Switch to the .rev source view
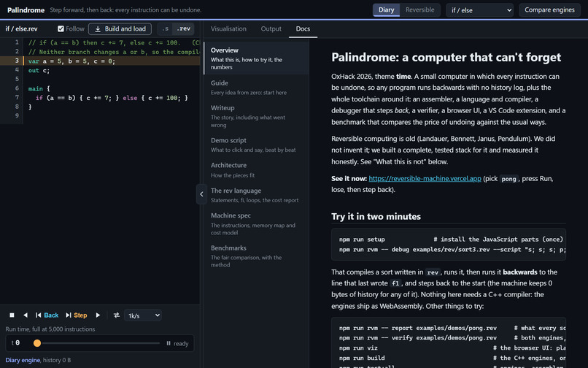588x368 pixels. point(183,29)
